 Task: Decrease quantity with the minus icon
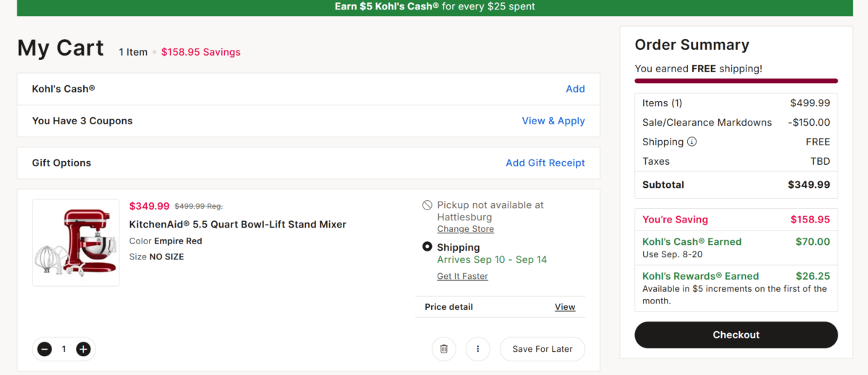click(45, 349)
